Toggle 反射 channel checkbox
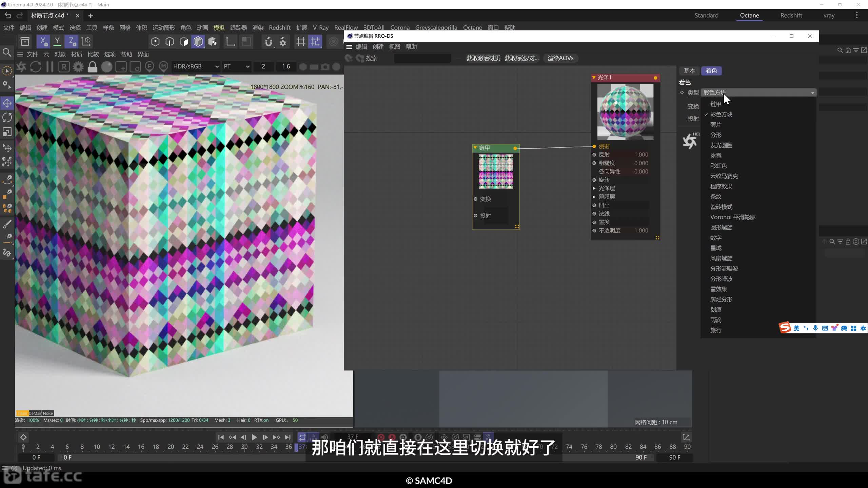868x488 pixels. point(594,154)
